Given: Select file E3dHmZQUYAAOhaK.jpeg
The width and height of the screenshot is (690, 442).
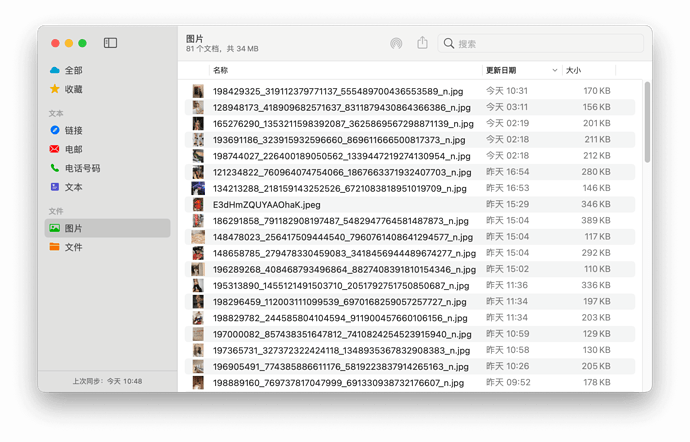Looking at the screenshot, I should [410, 205].
